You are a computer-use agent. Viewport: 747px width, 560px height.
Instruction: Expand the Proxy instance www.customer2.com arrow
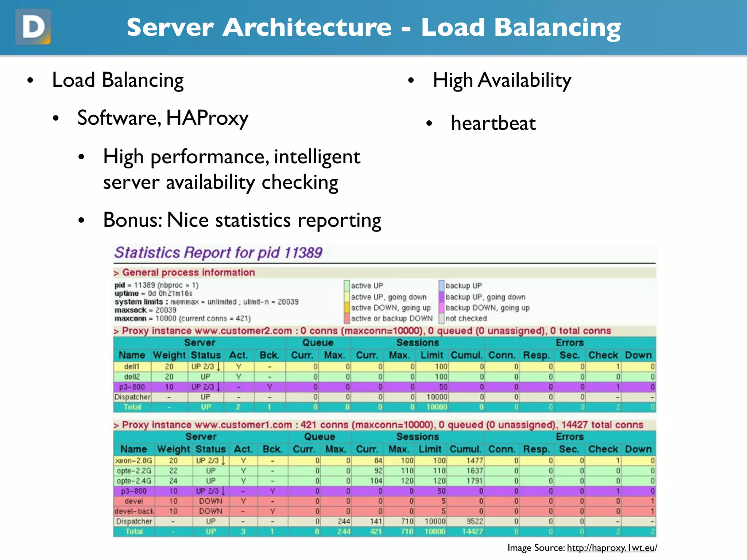(116, 331)
